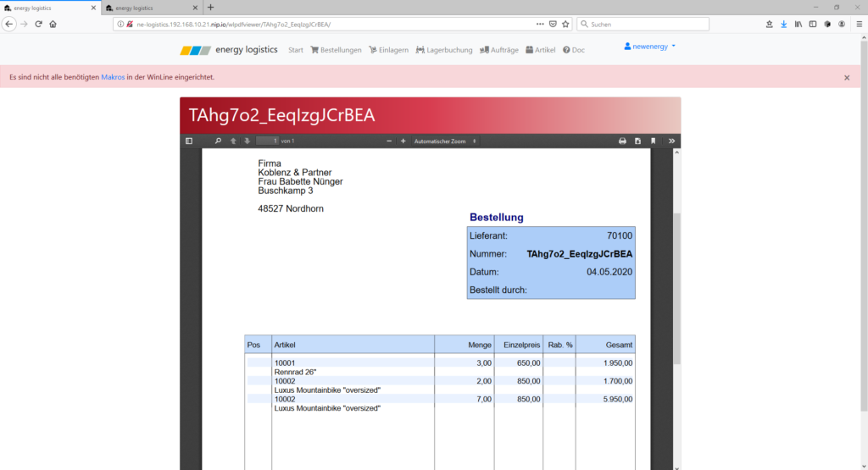Click the red page title TAhg7o2_EeqIzgJCrBEA

(281, 115)
